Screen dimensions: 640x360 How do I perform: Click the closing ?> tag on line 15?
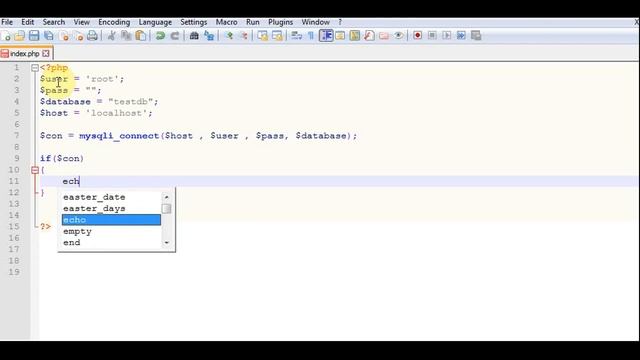point(45,226)
